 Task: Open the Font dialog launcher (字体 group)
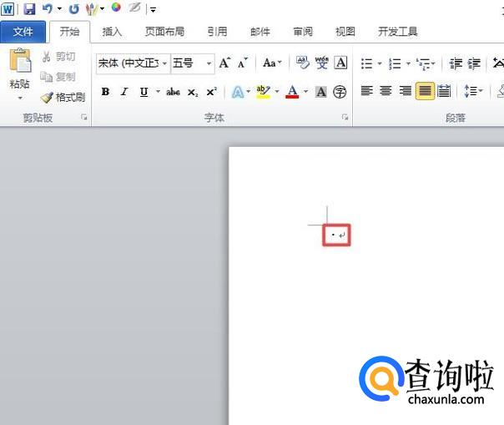tap(345, 118)
